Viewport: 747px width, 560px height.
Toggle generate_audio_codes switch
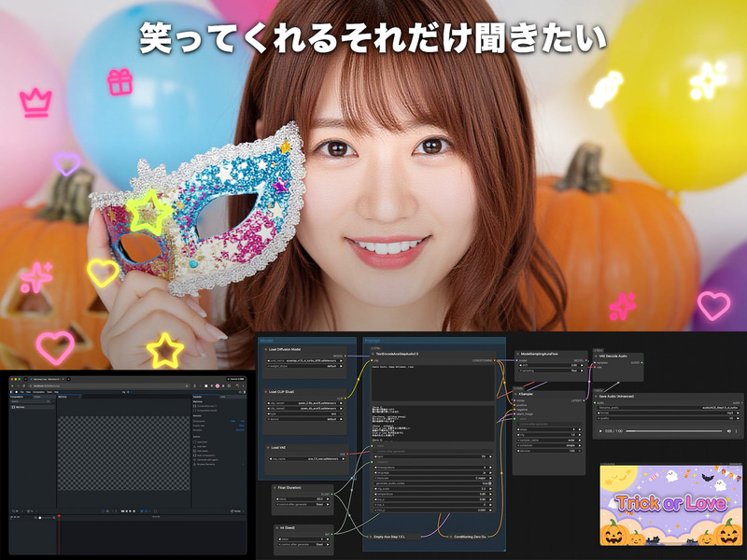pos(489,483)
